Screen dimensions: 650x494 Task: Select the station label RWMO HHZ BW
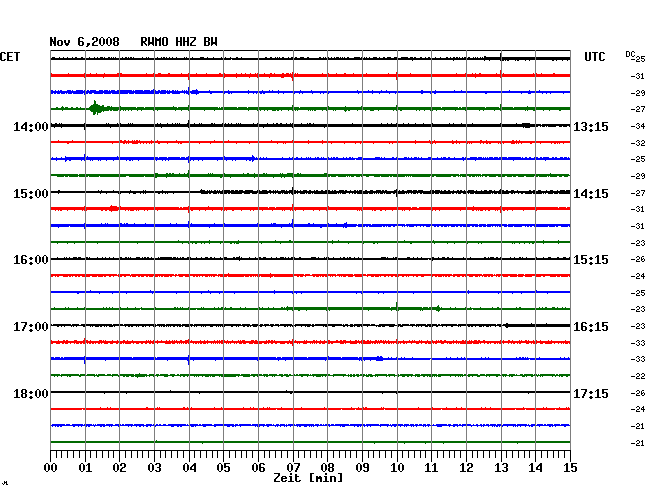(x=179, y=42)
